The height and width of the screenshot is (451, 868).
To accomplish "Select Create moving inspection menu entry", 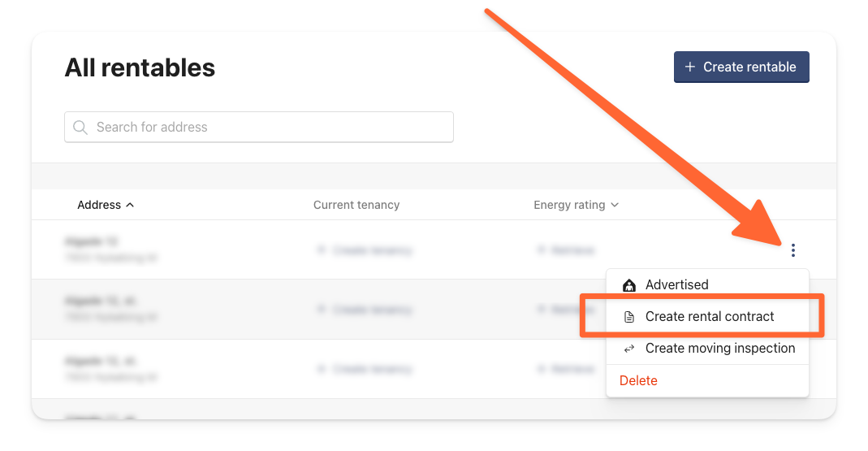I will point(707,348).
